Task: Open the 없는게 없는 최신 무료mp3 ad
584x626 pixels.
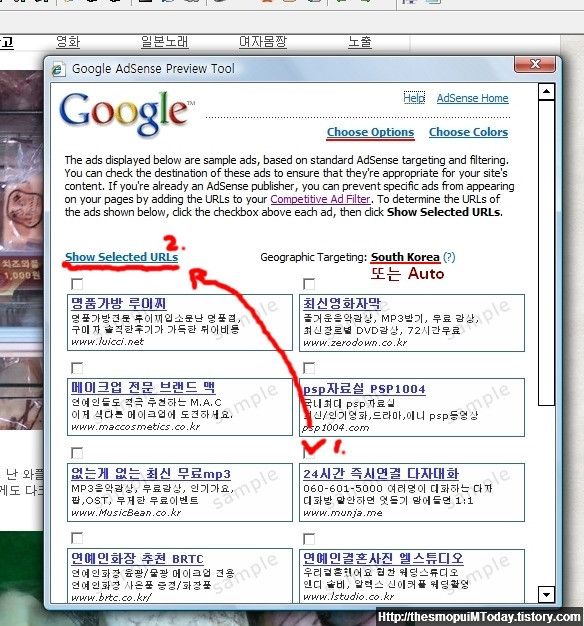Action: 150,473
